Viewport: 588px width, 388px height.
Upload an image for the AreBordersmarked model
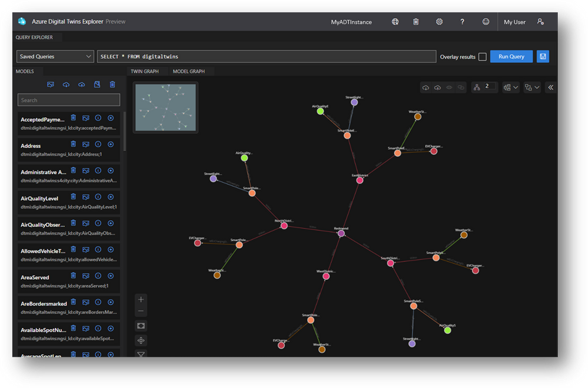tap(86, 302)
